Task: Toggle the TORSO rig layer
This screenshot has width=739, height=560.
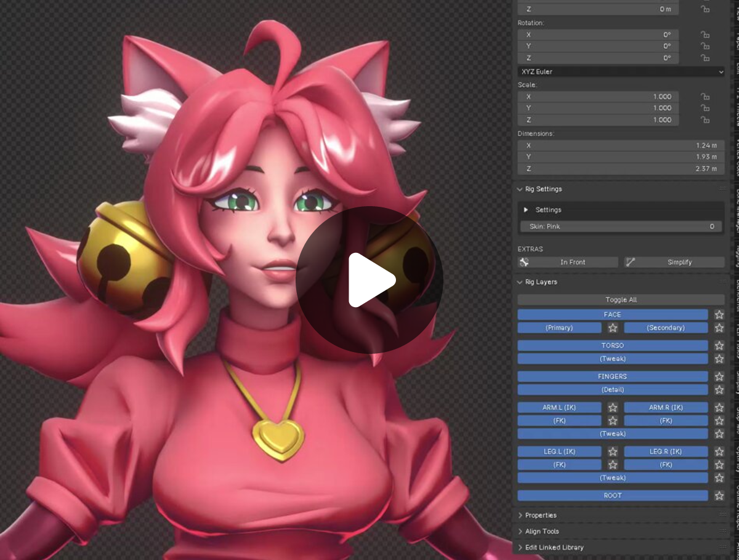Action: point(613,346)
